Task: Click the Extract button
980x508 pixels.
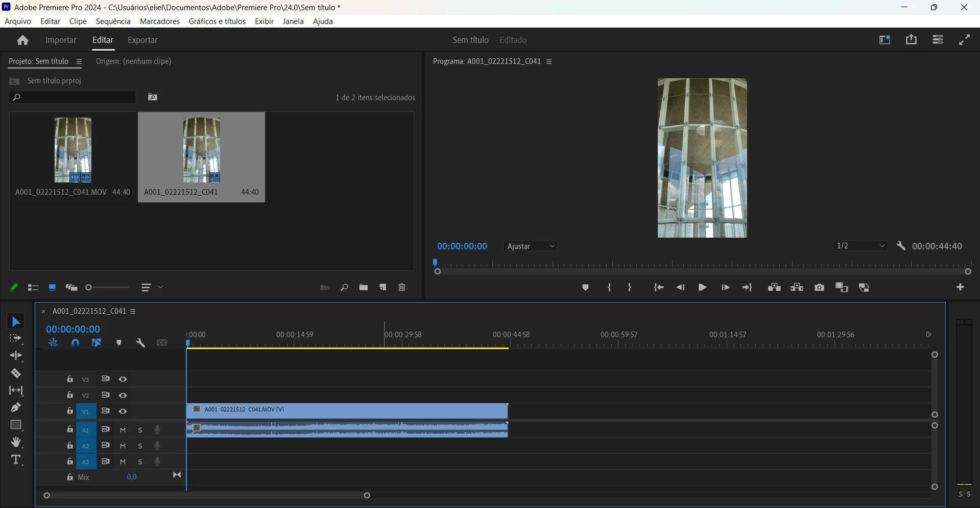Action: click(797, 288)
